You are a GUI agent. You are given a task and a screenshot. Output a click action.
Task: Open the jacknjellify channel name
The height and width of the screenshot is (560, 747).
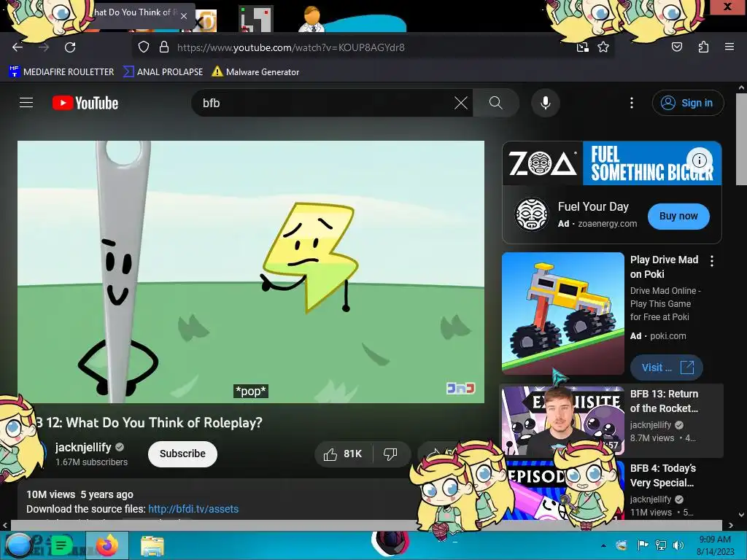83,448
